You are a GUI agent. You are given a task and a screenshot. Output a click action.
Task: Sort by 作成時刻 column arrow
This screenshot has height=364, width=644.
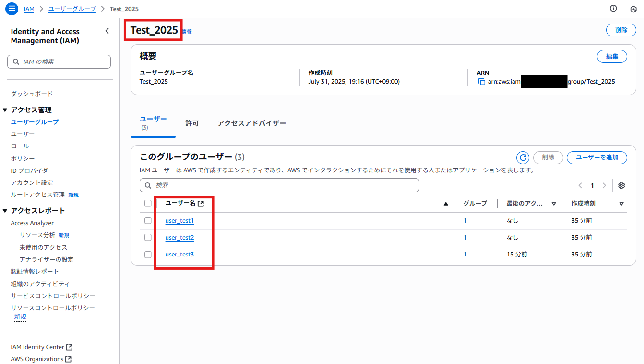tap(621, 204)
